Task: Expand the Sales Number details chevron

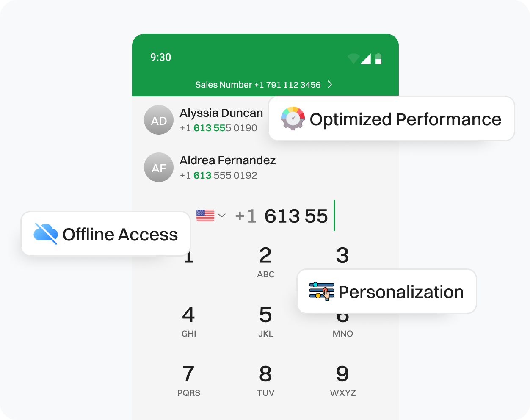Action: pyautogui.click(x=330, y=85)
